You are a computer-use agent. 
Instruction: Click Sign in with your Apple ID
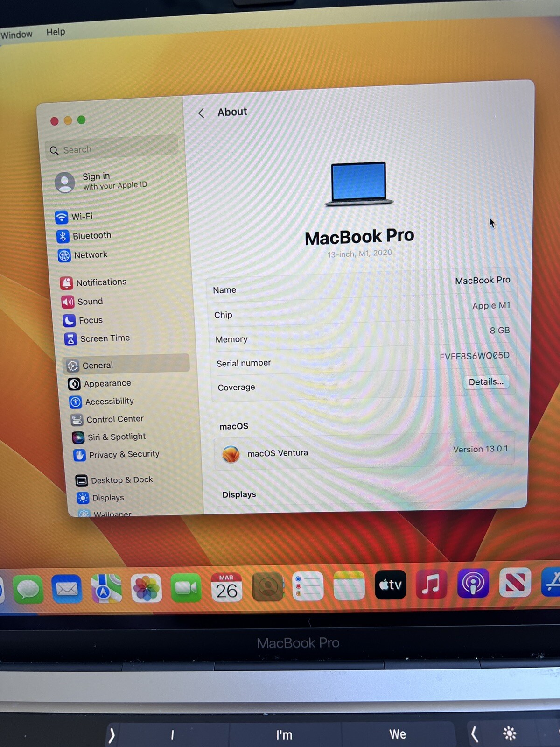tap(101, 181)
